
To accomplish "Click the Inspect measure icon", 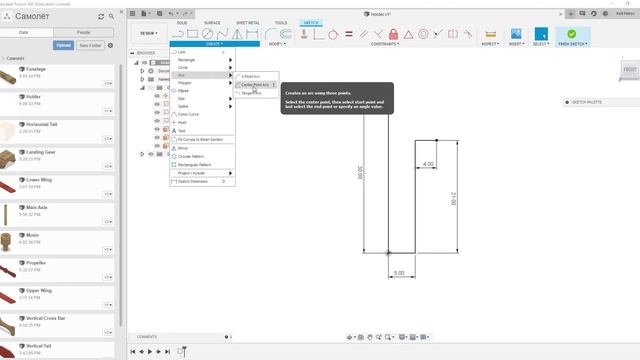I will tap(491, 34).
